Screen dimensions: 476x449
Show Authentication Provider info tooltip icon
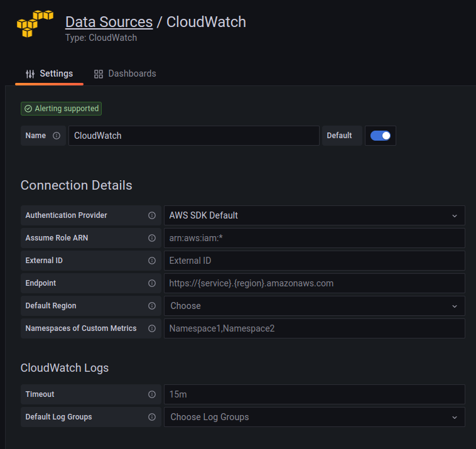(x=152, y=215)
